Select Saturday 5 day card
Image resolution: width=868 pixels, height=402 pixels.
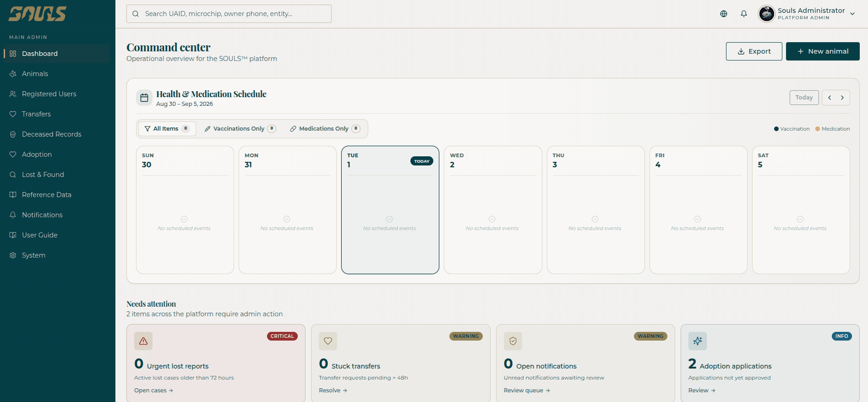pos(801,210)
